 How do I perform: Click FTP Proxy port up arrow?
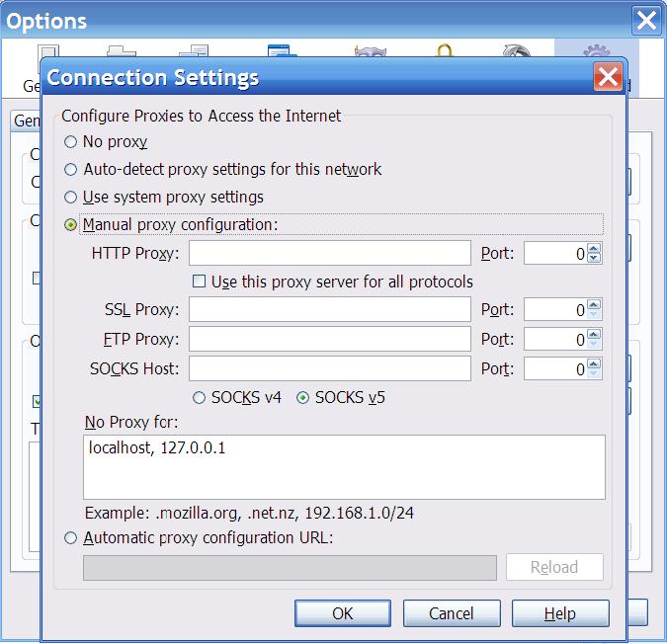[x=594, y=334]
